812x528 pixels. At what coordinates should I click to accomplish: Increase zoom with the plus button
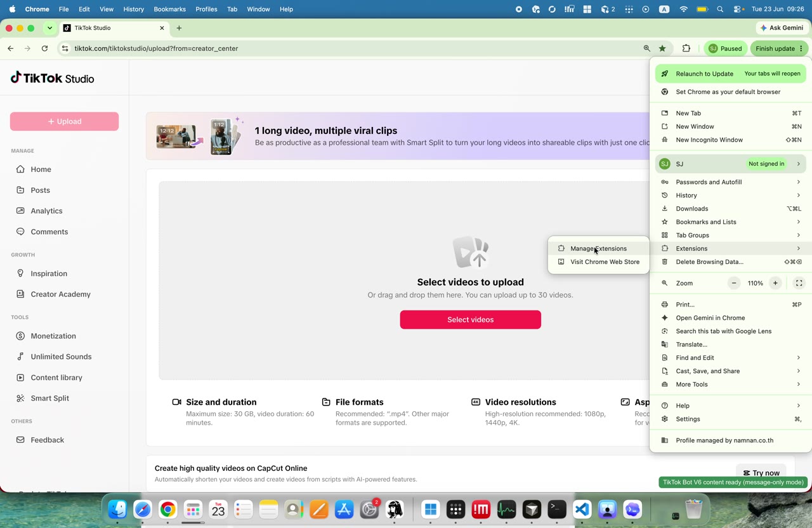pyautogui.click(x=775, y=283)
